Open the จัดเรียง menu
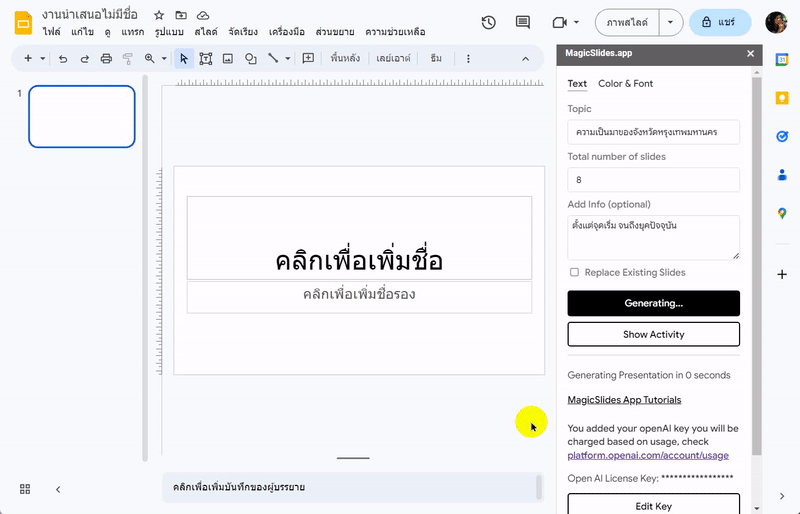The height and width of the screenshot is (514, 800). click(x=243, y=32)
